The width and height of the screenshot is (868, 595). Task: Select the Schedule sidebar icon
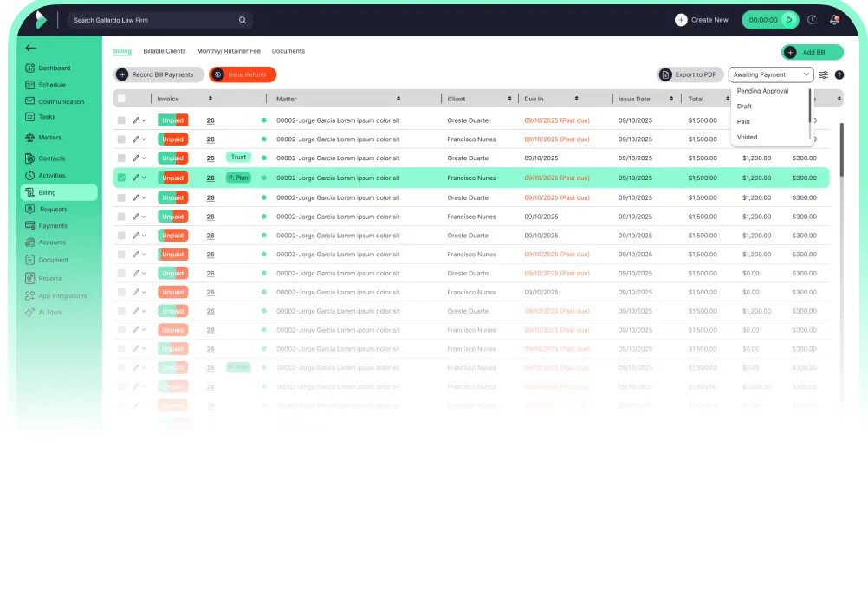pyautogui.click(x=31, y=84)
